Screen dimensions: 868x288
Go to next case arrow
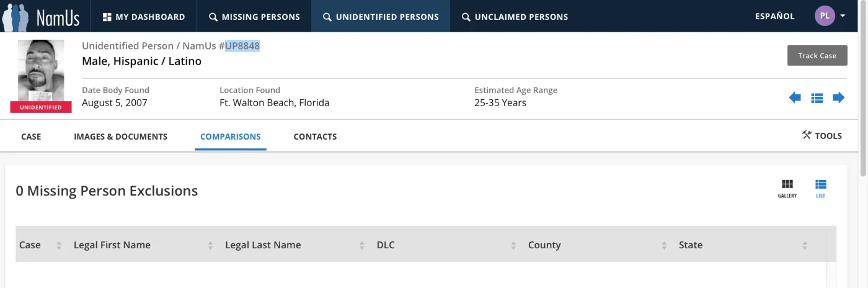(x=838, y=97)
